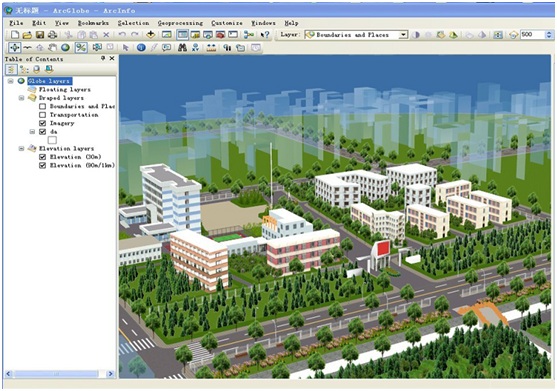Viewport: 557px width, 391px height.
Task: Pin the Table of Contents panel
Action: (x=103, y=58)
